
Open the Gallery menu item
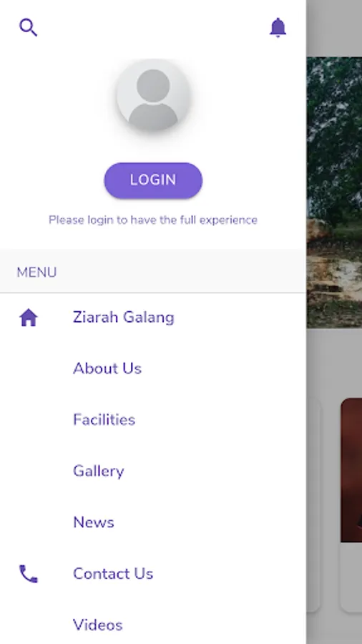(98, 472)
